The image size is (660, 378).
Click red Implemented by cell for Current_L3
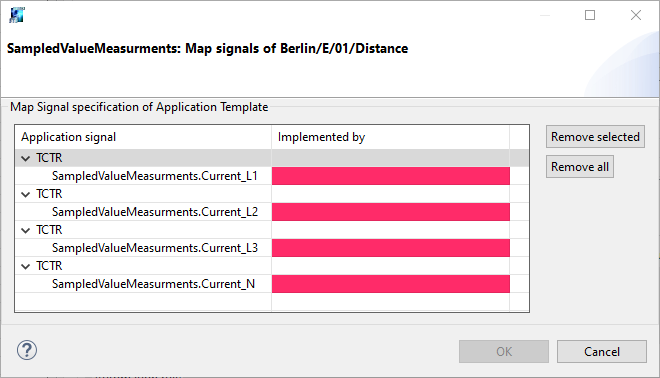[x=391, y=248]
